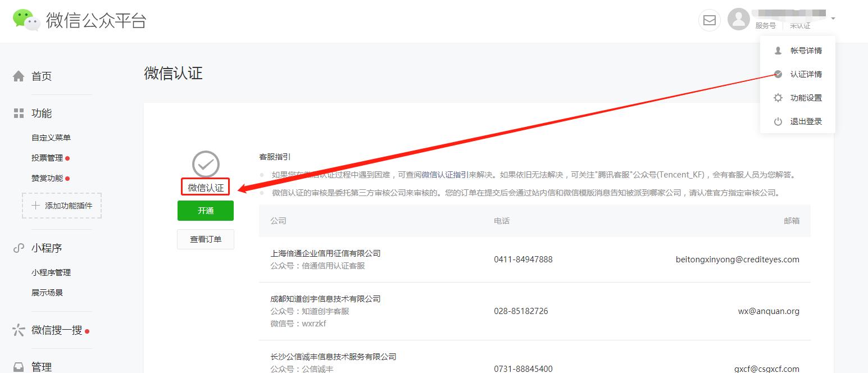Click the 客服指引 heading
Image resolution: width=868 pixels, height=373 pixels.
[275, 157]
